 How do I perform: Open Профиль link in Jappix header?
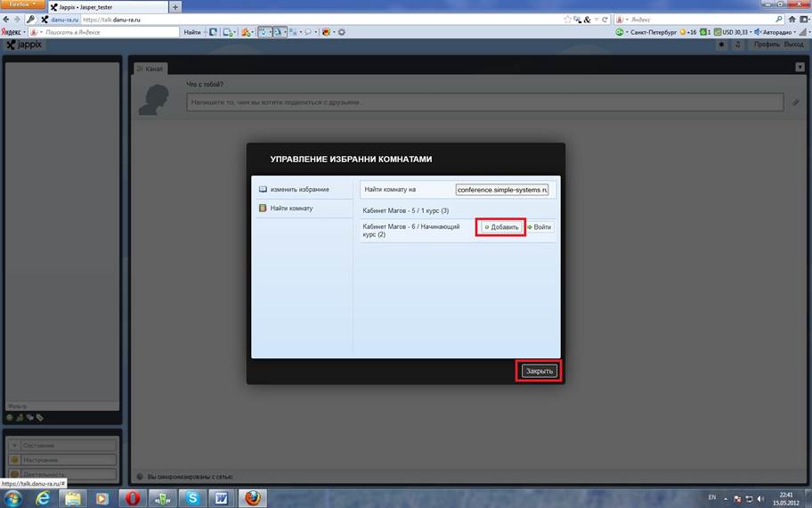click(x=767, y=45)
